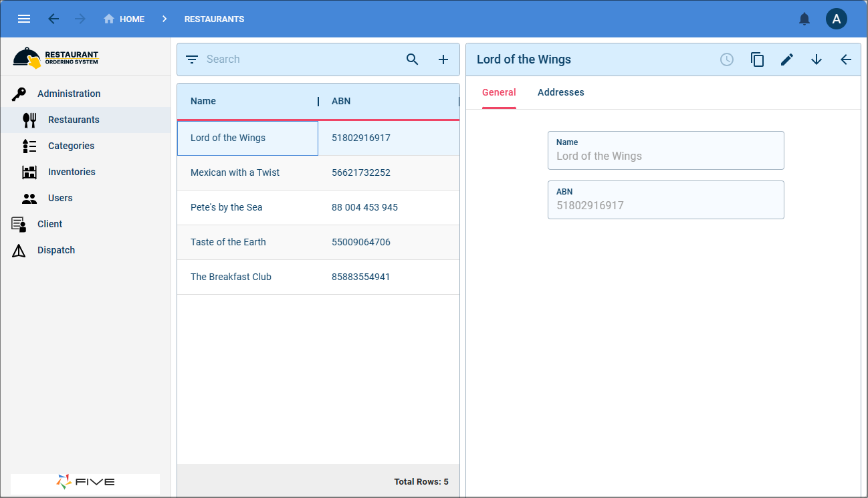Click the Five logo

pos(85,482)
